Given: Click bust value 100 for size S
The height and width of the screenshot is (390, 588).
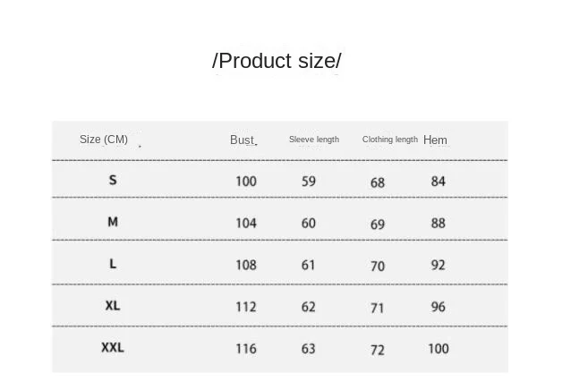Looking at the screenshot, I should (x=246, y=182).
